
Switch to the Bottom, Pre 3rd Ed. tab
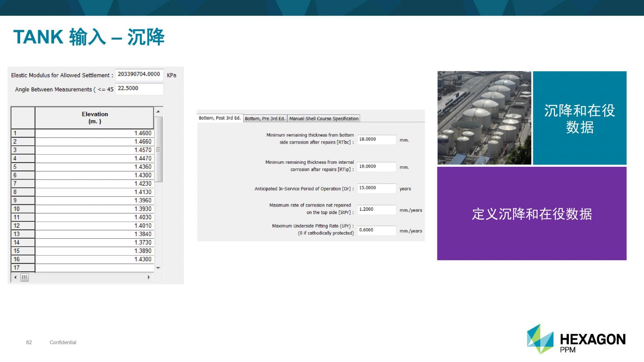point(265,119)
